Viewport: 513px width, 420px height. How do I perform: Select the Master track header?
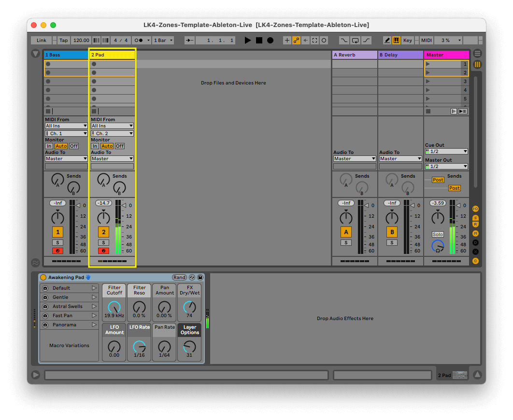(446, 55)
